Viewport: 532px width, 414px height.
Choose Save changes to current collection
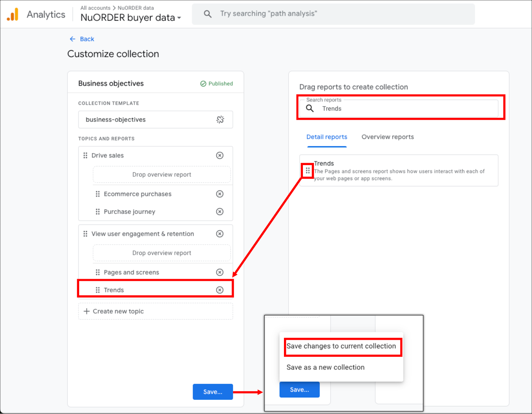tap(341, 346)
